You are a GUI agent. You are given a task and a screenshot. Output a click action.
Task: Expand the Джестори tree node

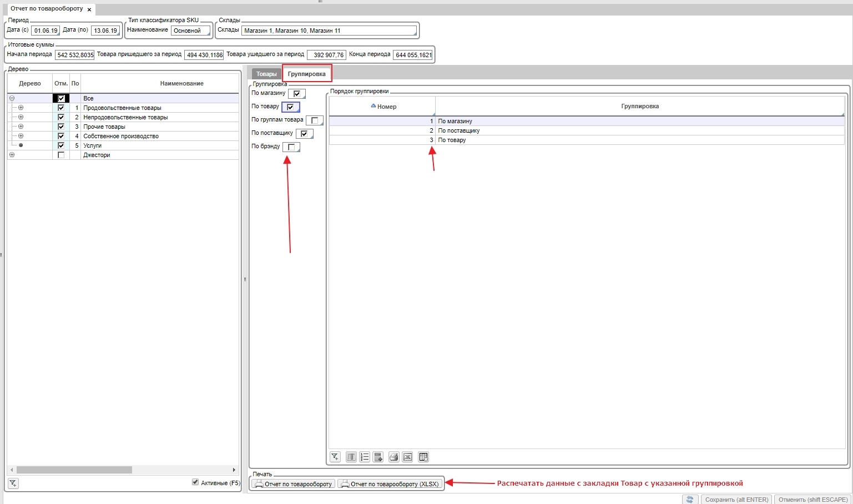pos(12,155)
